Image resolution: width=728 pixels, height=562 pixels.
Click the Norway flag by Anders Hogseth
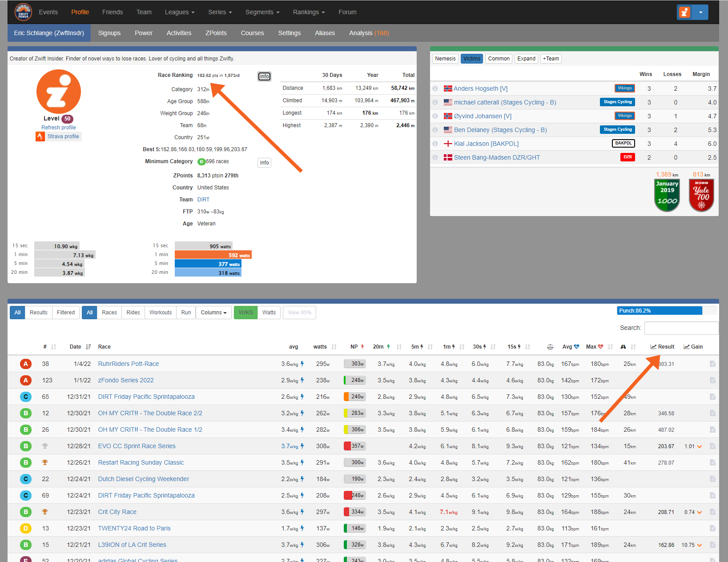coord(448,88)
